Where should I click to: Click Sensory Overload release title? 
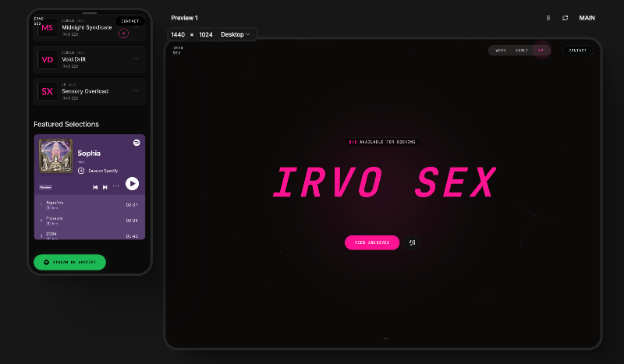(85, 91)
